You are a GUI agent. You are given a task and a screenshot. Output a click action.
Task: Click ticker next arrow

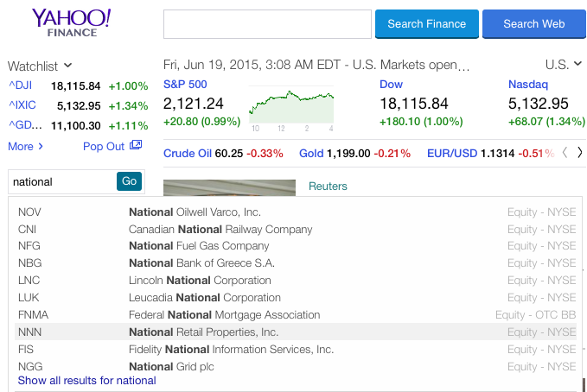pos(579,154)
